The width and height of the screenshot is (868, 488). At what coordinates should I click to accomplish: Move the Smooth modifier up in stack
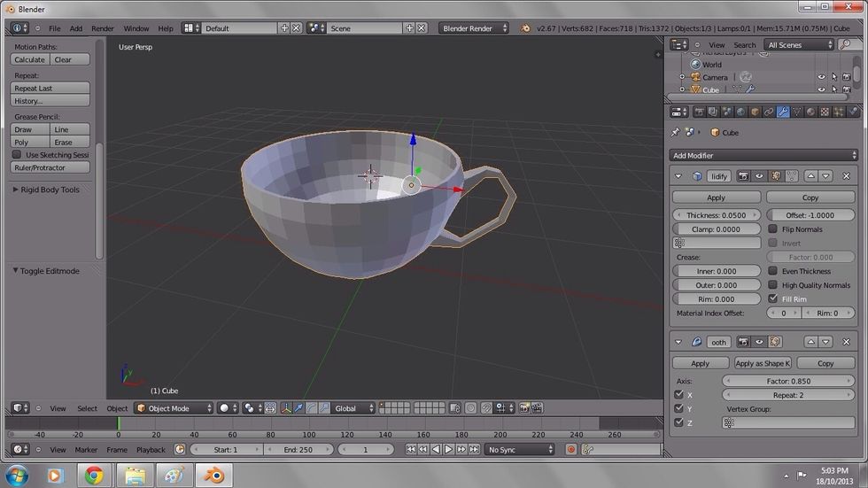tap(810, 342)
